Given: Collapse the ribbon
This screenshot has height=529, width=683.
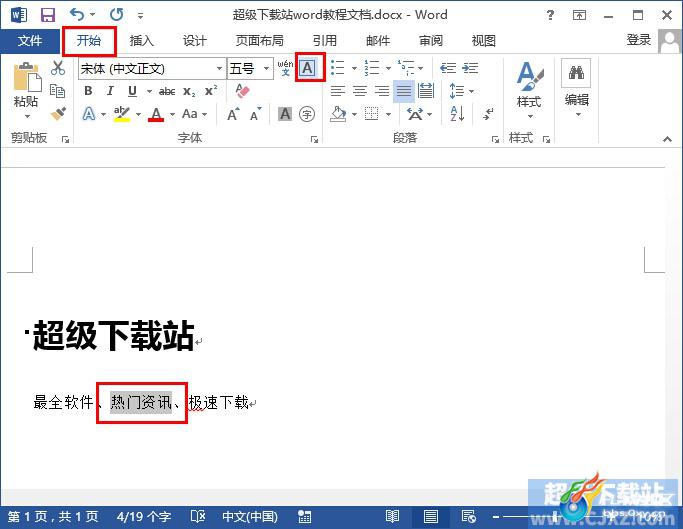Looking at the screenshot, I should click(x=667, y=139).
